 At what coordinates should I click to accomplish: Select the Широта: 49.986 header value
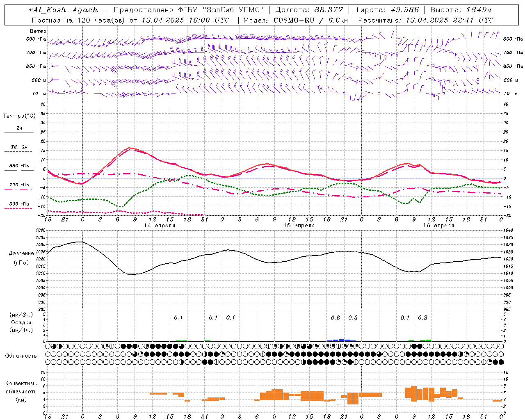386,10
